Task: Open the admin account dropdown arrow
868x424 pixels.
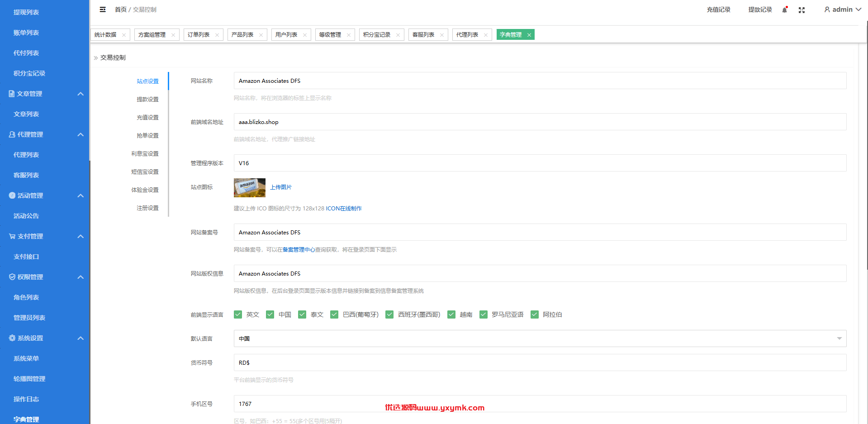Action: (858, 10)
